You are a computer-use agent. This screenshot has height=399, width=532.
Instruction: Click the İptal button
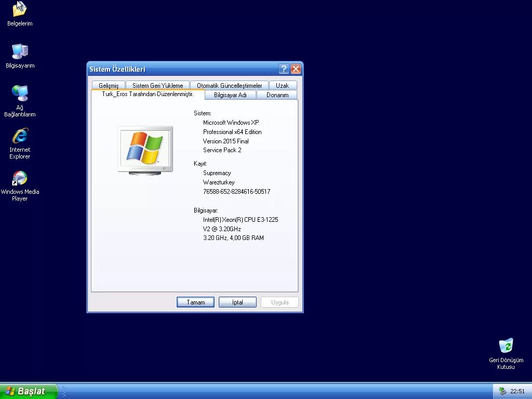pos(237,302)
